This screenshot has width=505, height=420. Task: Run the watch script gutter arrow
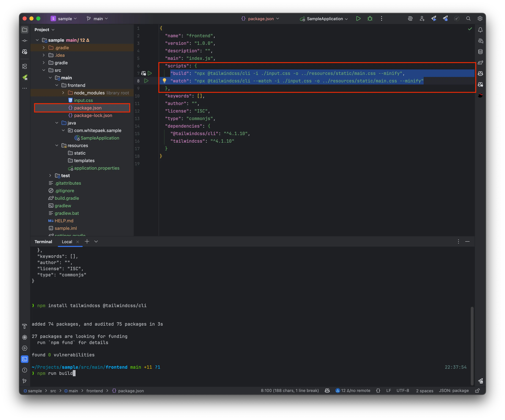146,81
